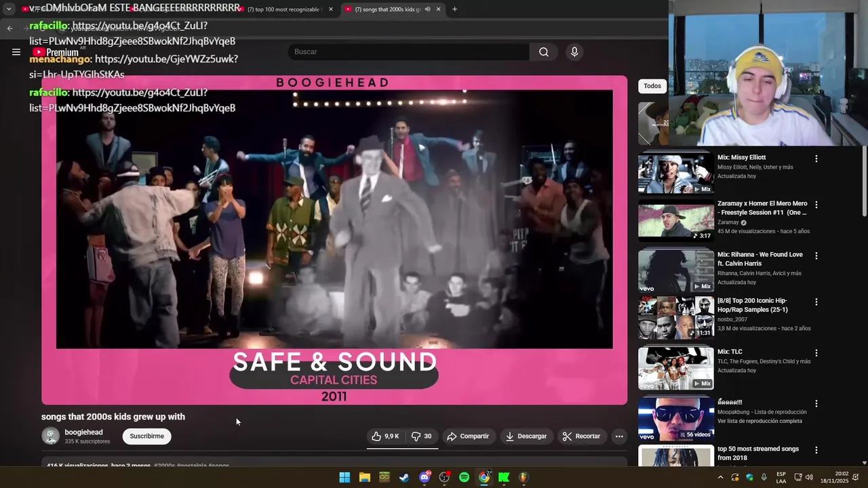This screenshot has width=868, height=488.
Task: Open options for Zaramay Freestyle Session video
Action: (x=816, y=205)
